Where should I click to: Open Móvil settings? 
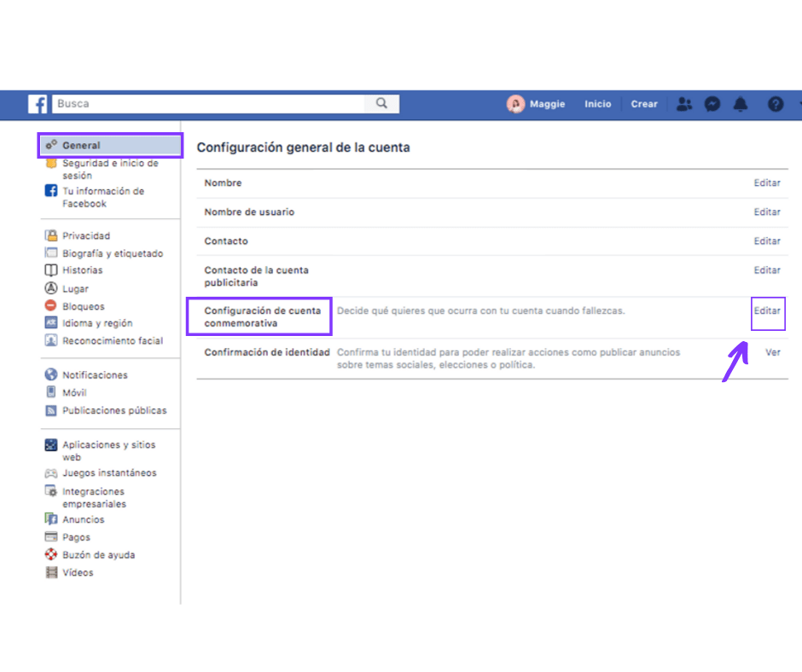click(x=74, y=393)
